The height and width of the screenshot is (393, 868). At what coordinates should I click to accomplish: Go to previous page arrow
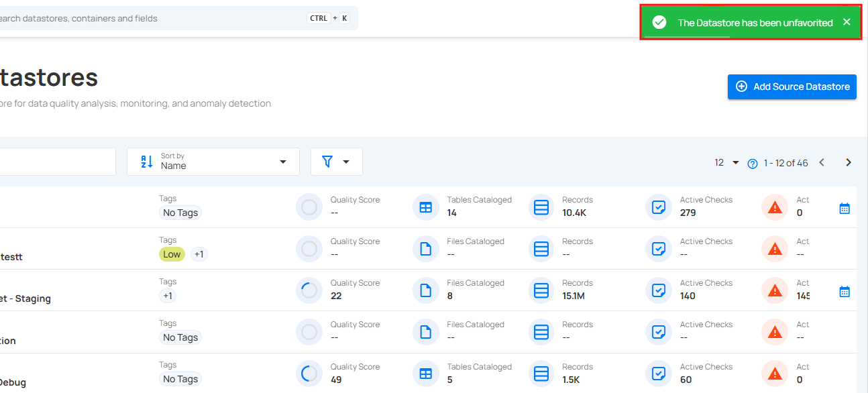click(x=822, y=162)
